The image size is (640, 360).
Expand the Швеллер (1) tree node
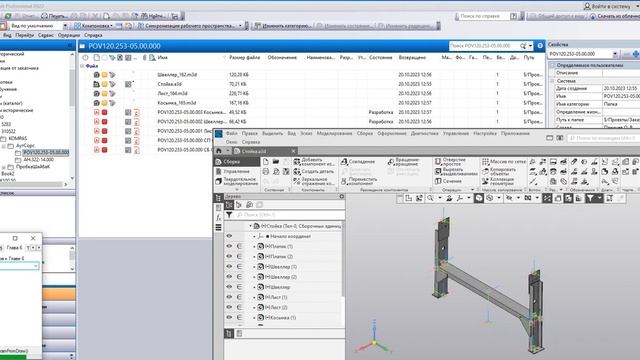(254, 267)
